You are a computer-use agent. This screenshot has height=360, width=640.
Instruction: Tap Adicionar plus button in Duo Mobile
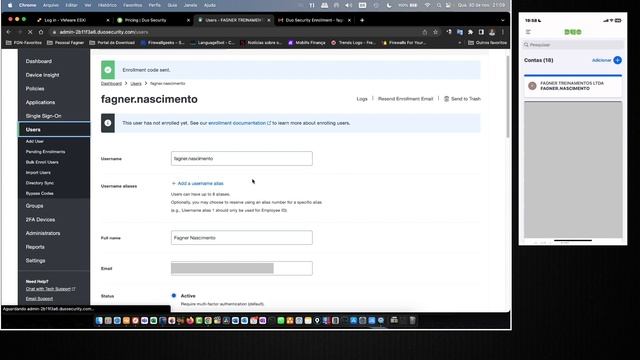tap(618, 60)
